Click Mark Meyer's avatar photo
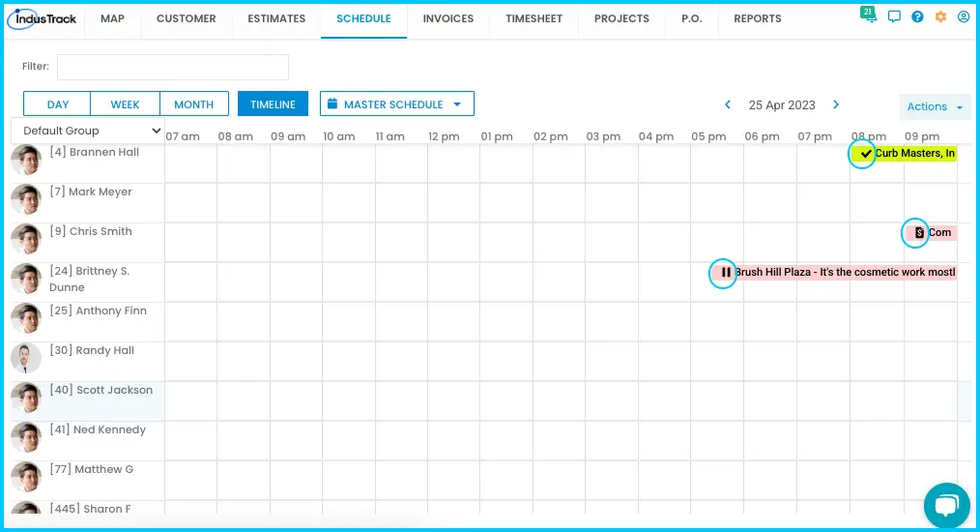This screenshot has width=980, height=532. pos(26,199)
